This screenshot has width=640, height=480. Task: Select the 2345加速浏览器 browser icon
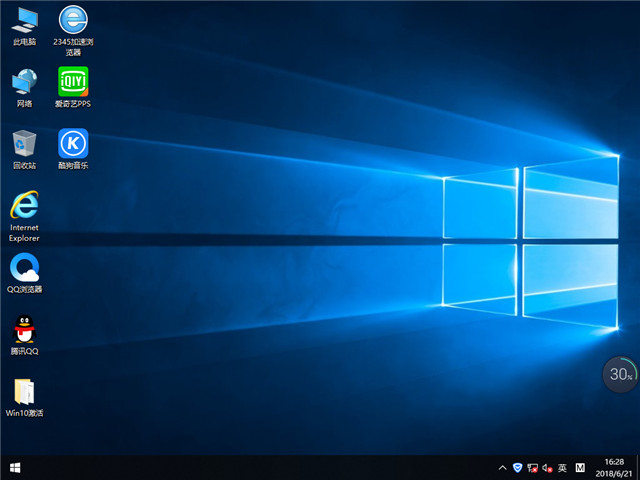click(x=73, y=30)
